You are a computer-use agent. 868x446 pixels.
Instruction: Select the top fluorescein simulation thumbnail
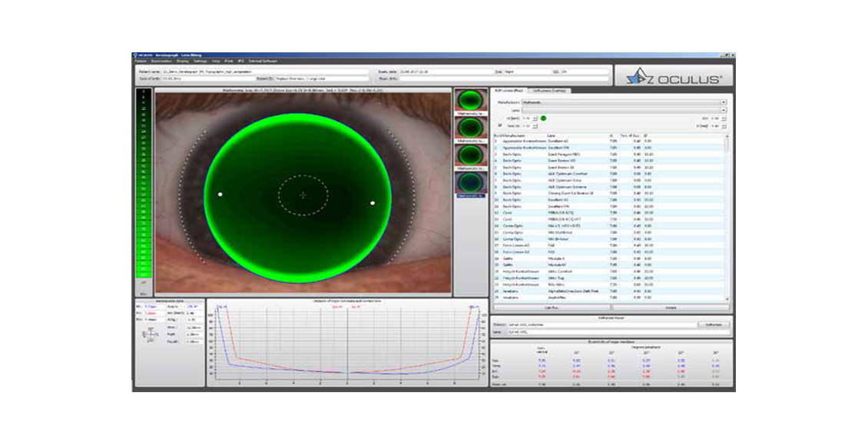click(471, 100)
